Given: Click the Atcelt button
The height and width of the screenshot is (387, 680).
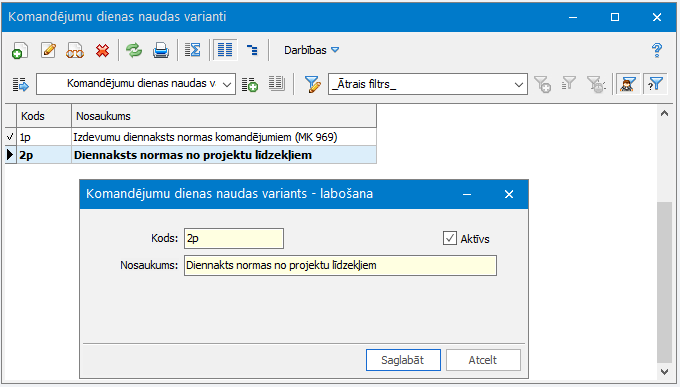Looking at the screenshot, I should [483, 360].
